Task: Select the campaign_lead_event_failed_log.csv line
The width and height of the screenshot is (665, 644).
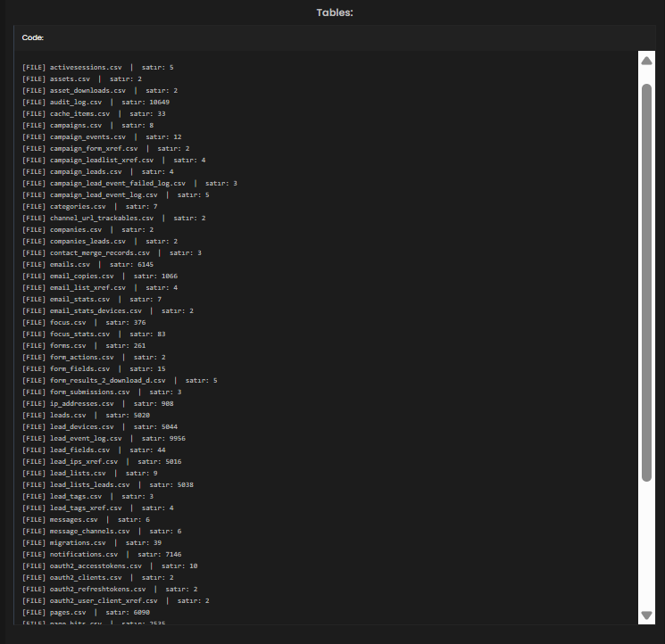Action: (129, 184)
